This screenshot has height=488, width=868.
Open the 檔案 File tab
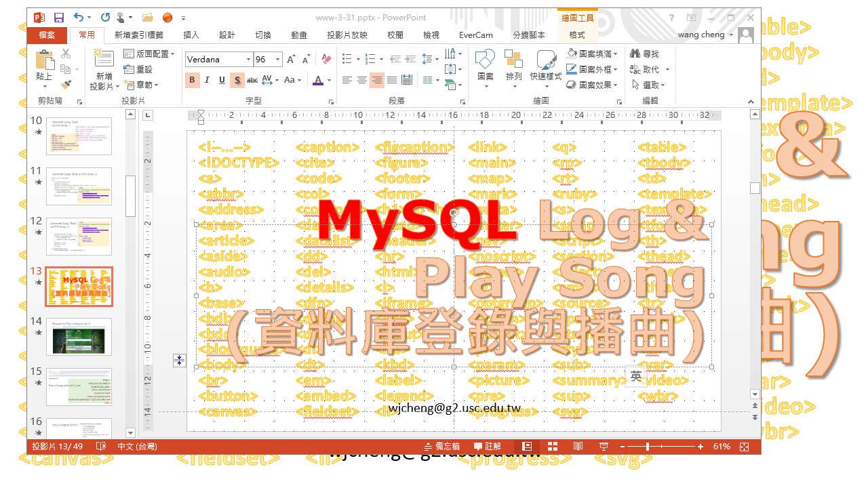pyautogui.click(x=47, y=35)
